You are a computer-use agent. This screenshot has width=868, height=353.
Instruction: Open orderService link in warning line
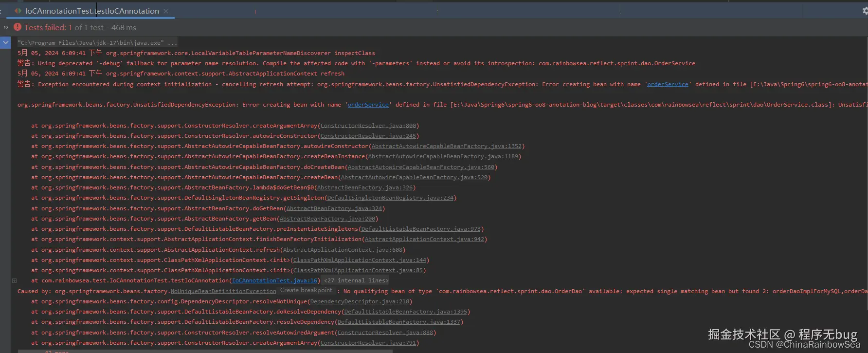click(x=668, y=84)
